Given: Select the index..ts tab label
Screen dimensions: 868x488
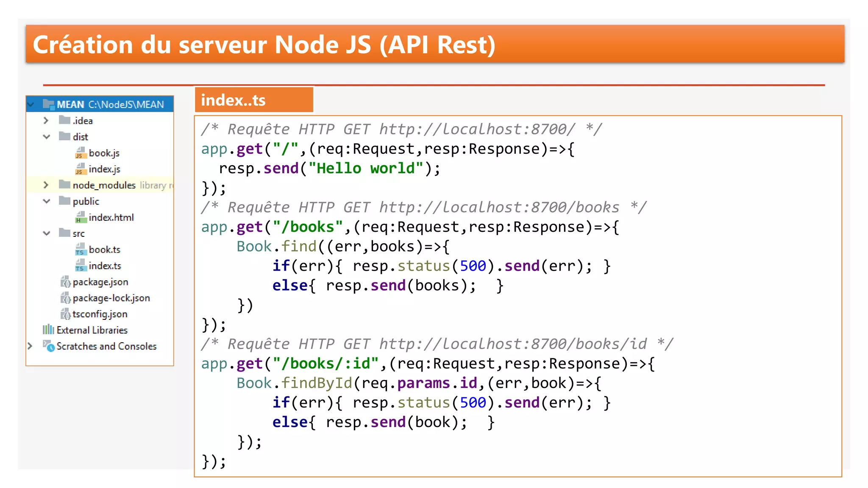Looking at the screenshot, I should click(x=233, y=100).
